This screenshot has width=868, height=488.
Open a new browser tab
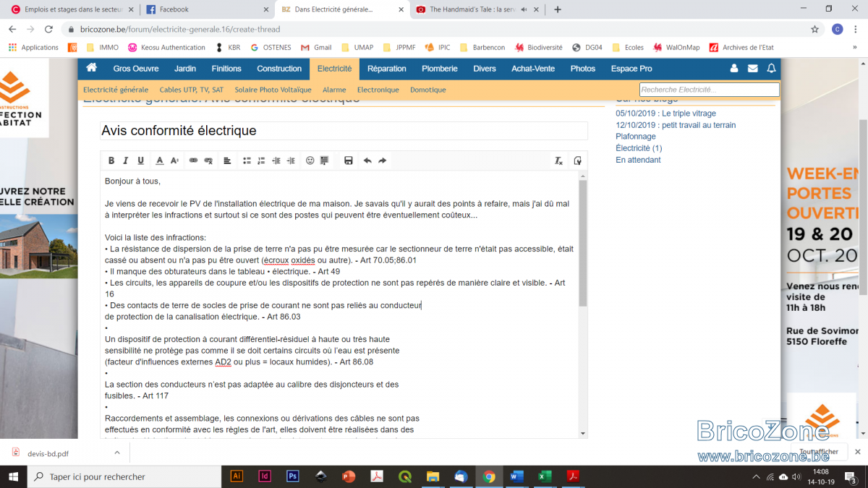558,9
